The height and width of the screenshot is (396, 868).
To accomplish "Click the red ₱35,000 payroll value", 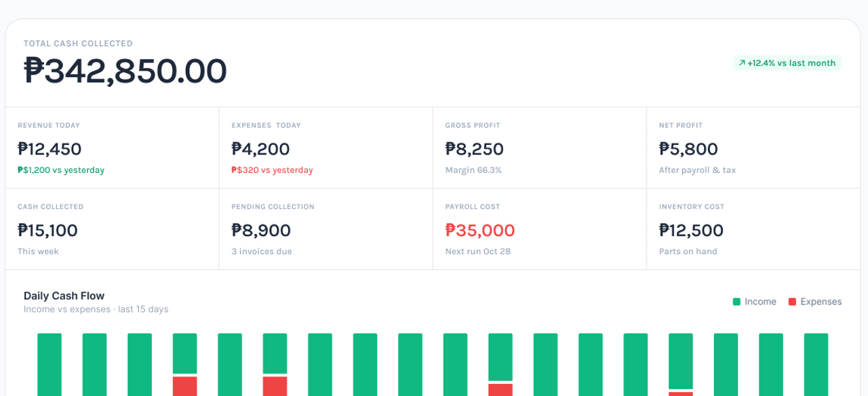I will (480, 231).
